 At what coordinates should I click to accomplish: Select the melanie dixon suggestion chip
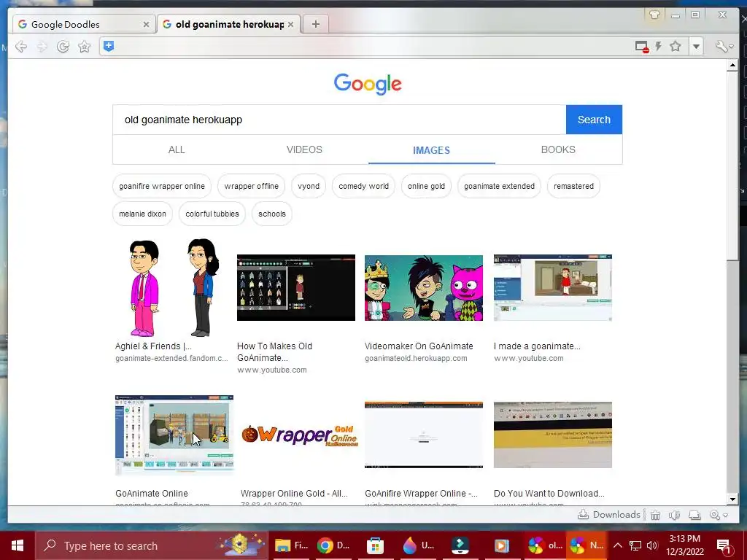coord(142,214)
